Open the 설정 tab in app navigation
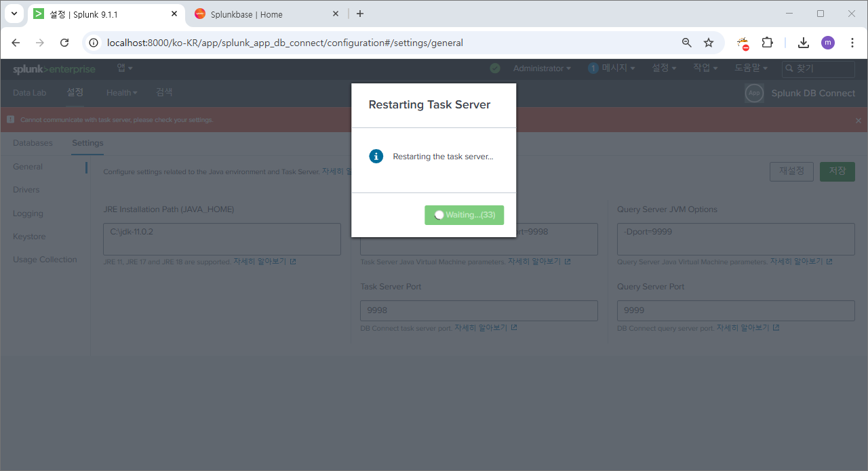The width and height of the screenshot is (868, 471). tap(75, 93)
